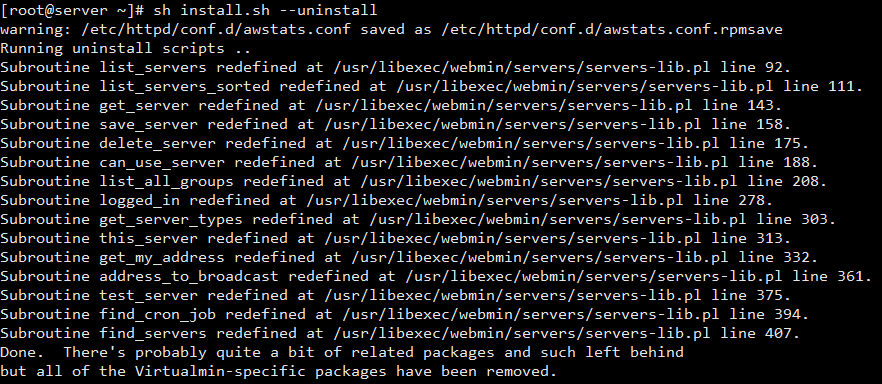Click the 'find_cron_job' subroutine name

158,314
